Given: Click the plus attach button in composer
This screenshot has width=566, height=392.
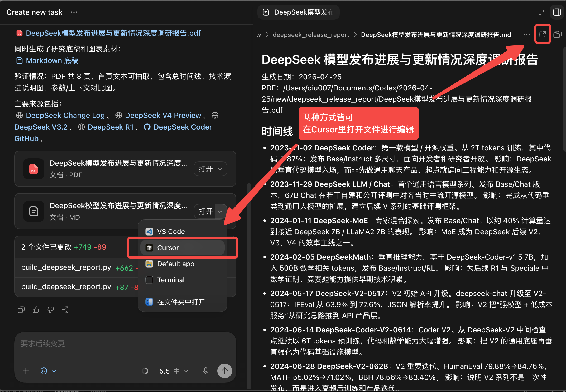Looking at the screenshot, I should click(26, 371).
